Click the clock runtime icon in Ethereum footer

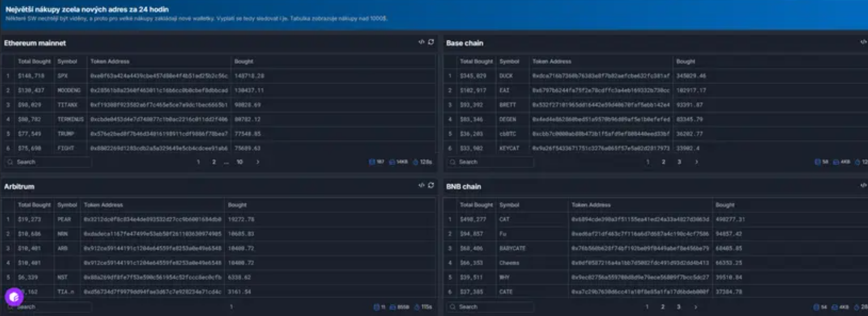click(415, 162)
